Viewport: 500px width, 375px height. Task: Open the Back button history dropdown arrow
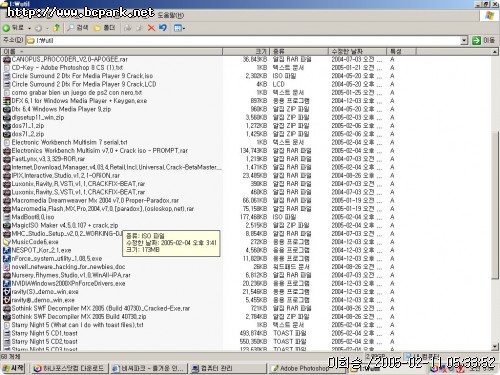[29, 28]
